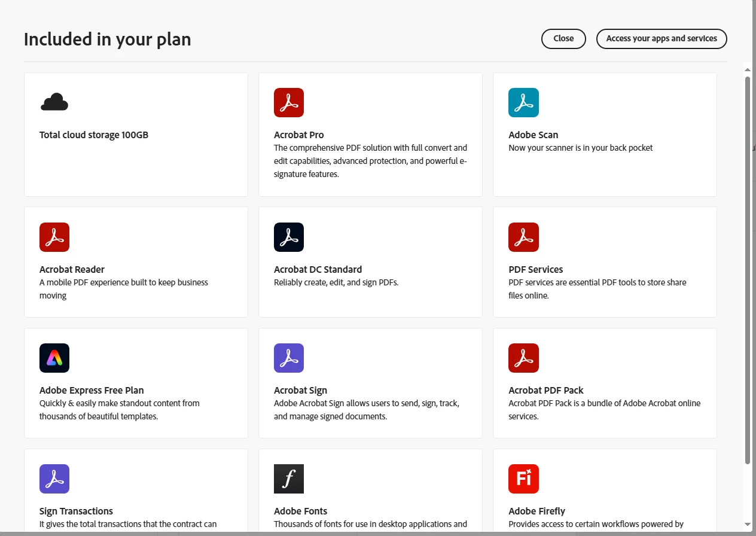
Task: Click the Adobe Fonts icon
Action: click(289, 479)
